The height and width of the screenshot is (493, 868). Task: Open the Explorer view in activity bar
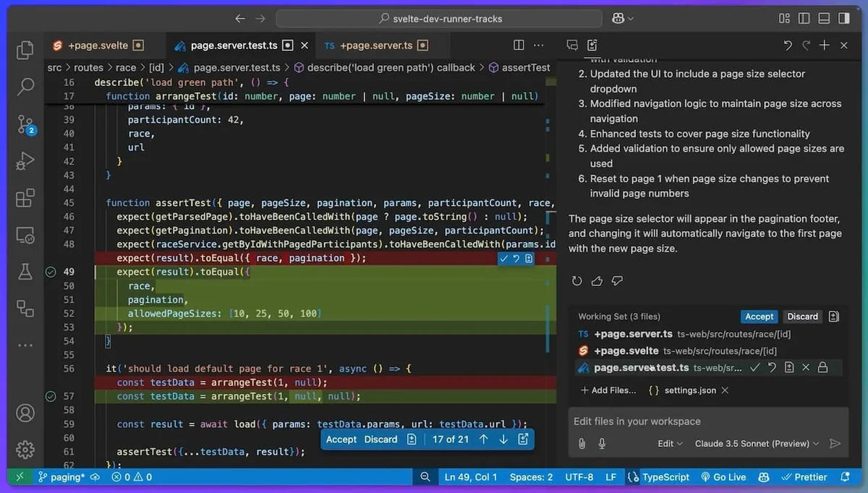click(x=25, y=50)
